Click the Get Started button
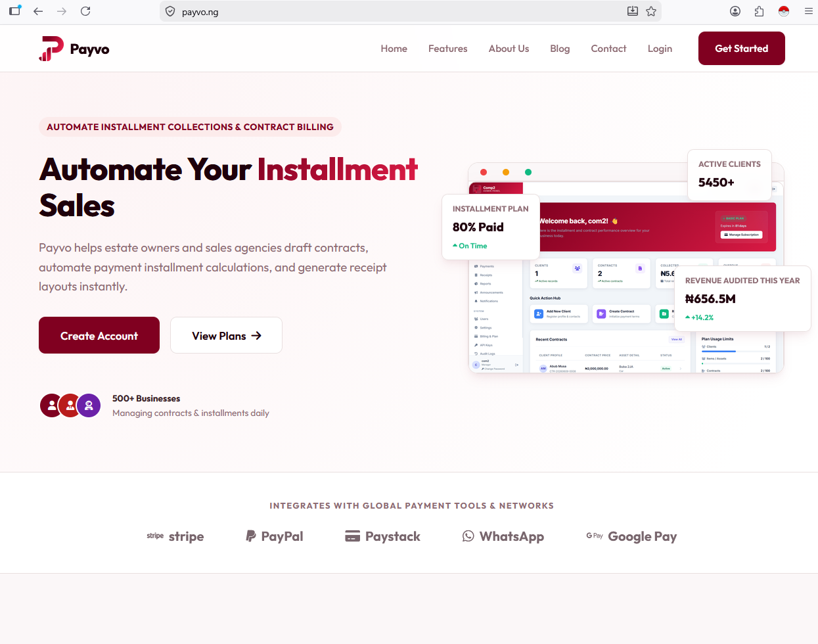This screenshot has width=818, height=644. (742, 49)
